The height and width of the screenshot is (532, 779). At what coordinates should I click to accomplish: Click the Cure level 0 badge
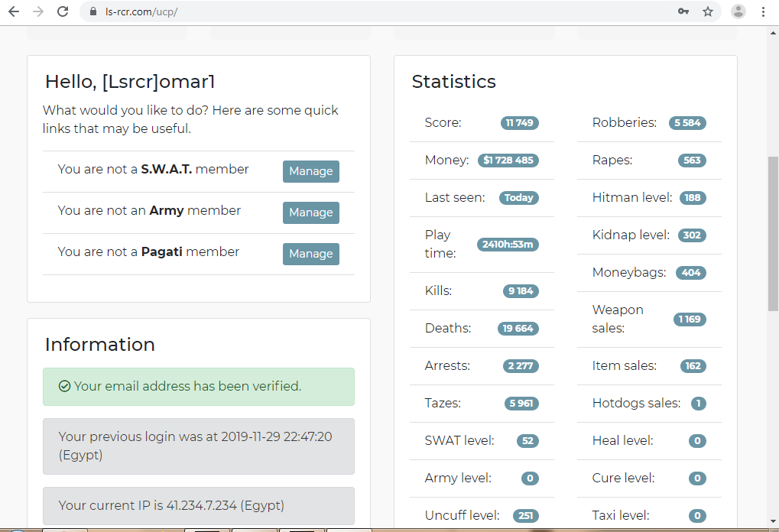(x=697, y=478)
